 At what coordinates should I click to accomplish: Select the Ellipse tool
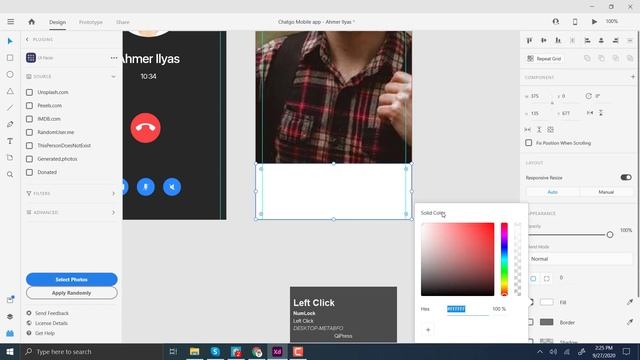(10, 74)
